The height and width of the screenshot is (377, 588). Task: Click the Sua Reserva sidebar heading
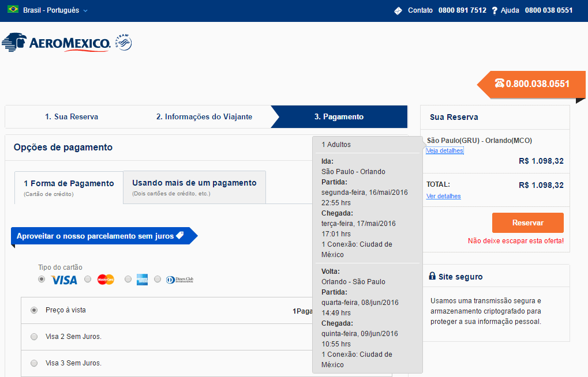pyautogui.click(x=454, y=117)
